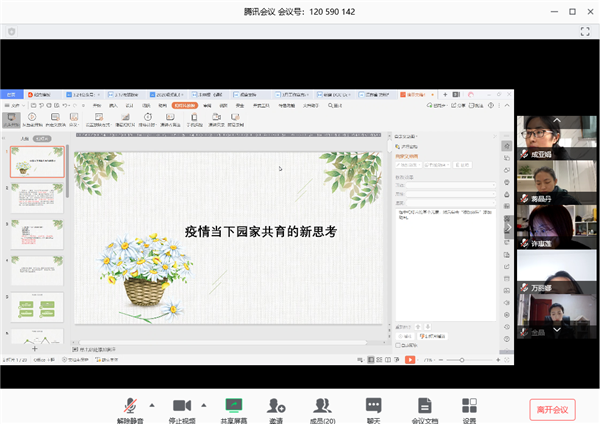Collapse participant video strip arrow
600x424 pixels.
click(508, 227)
